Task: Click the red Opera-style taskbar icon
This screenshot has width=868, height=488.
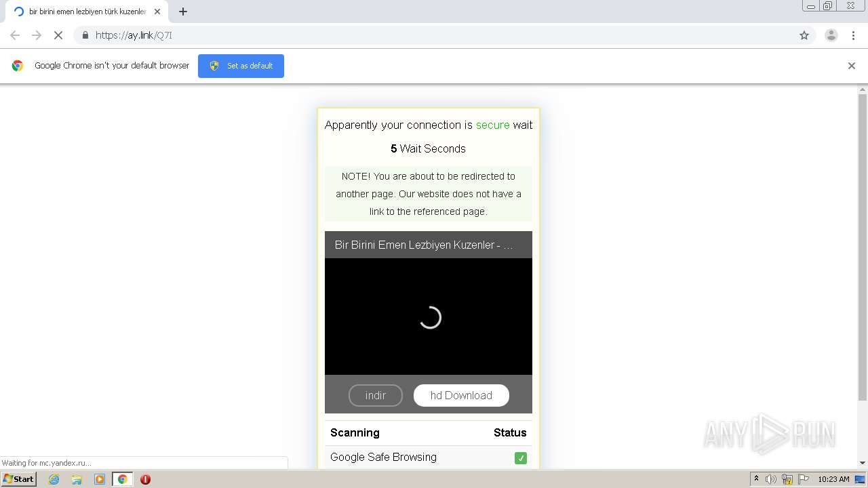Action: (x=145, y=479)
